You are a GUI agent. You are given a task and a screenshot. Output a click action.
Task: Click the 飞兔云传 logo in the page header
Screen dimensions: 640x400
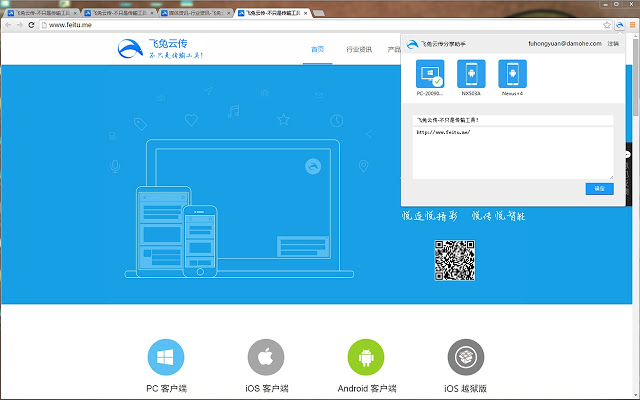pyautogui.click(x=160, y=49)
